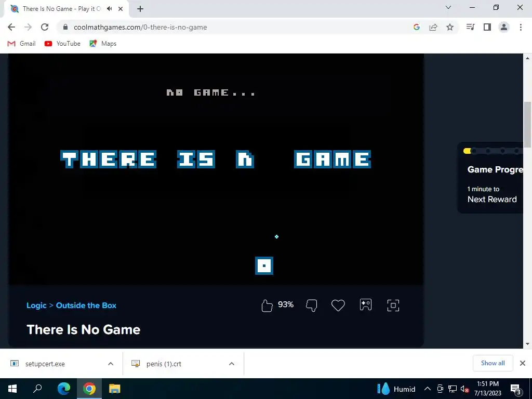Screen dimensions: 532x399
Task: Open the tab search dropdown chevron
Action: [448, 7]
